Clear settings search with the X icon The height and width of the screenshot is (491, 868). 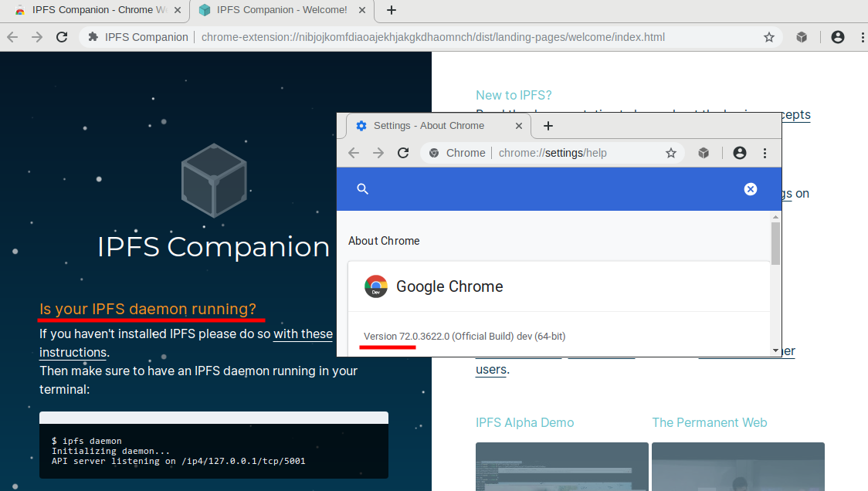[750, 189]
